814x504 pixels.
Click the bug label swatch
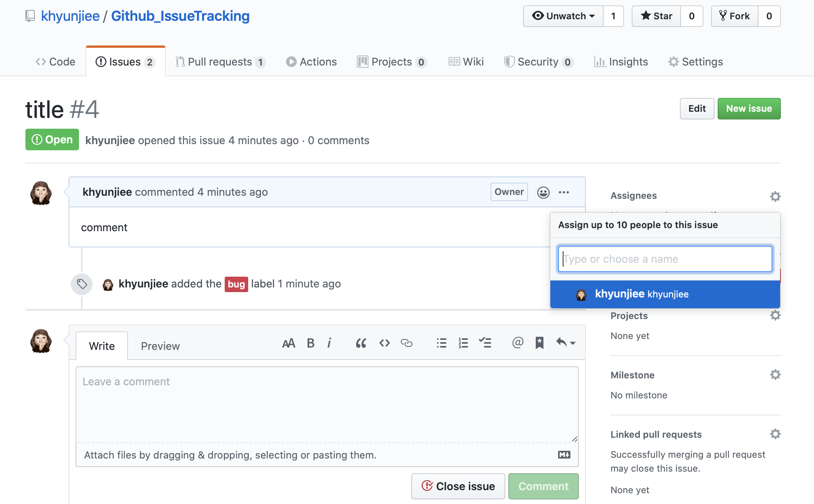pyautogui.click(x=236, y=284)
